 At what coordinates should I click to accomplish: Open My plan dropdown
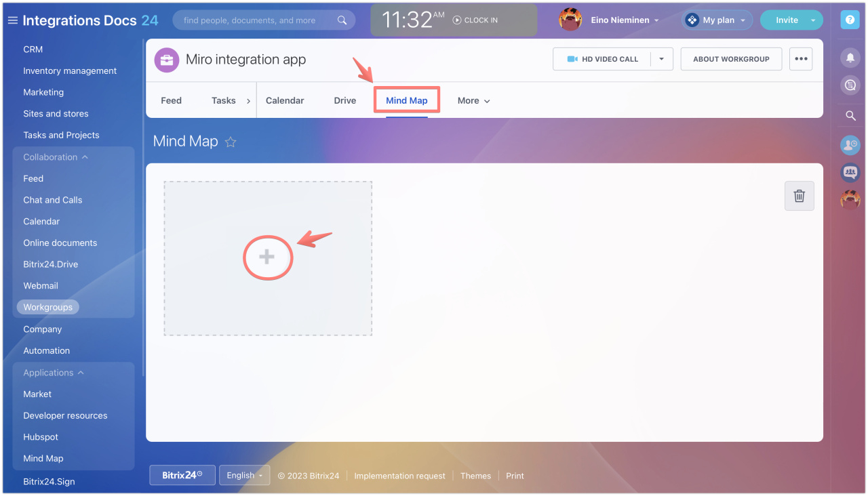pos(717,20)
